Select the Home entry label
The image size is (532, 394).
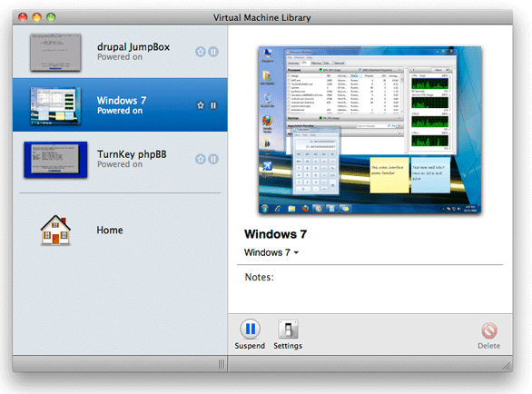[x=110, y=230]
